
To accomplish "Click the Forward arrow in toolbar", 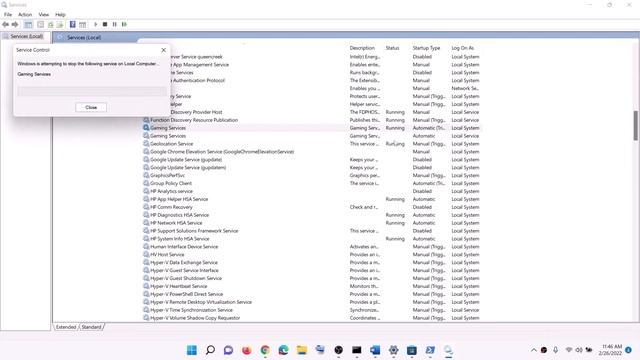I will pyautogui.click(x=15, y=24).
